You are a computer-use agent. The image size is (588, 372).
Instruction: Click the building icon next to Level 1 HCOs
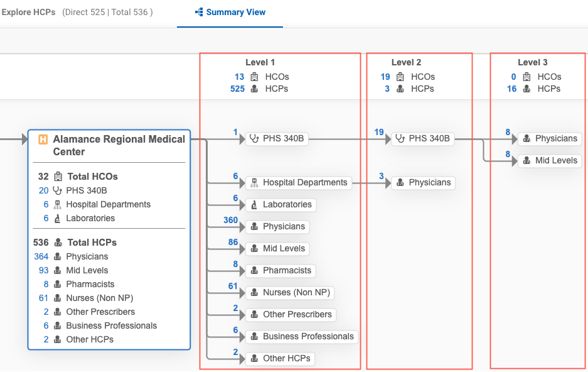pos(254,77)
